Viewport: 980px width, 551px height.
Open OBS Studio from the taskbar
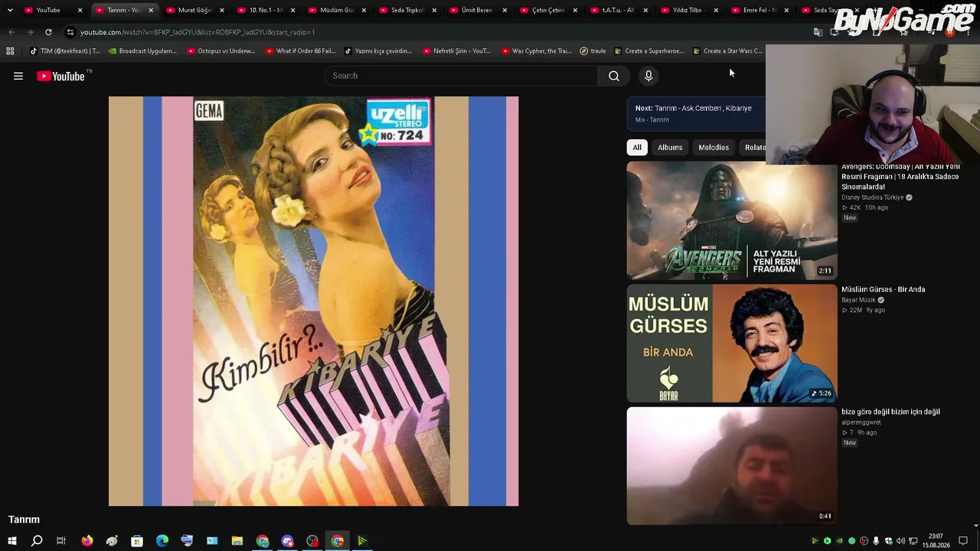pyautogui.click(x=312, y=541)
